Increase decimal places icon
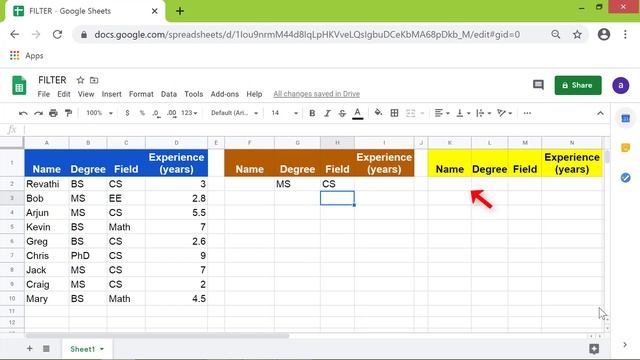Image resolution: width=640 pixels, height=360 pixels. [x=172, y=113]
